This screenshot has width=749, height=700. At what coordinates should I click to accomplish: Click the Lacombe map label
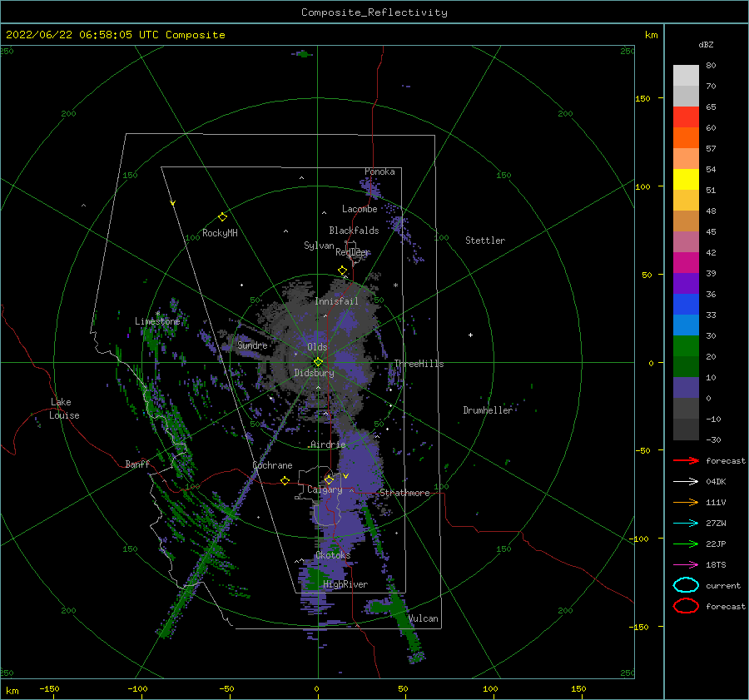tap(360, 209)
